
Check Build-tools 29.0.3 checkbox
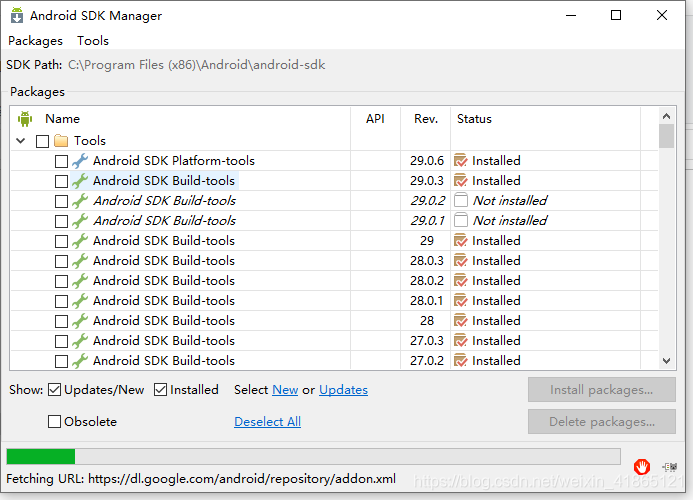tap(61, 181)
